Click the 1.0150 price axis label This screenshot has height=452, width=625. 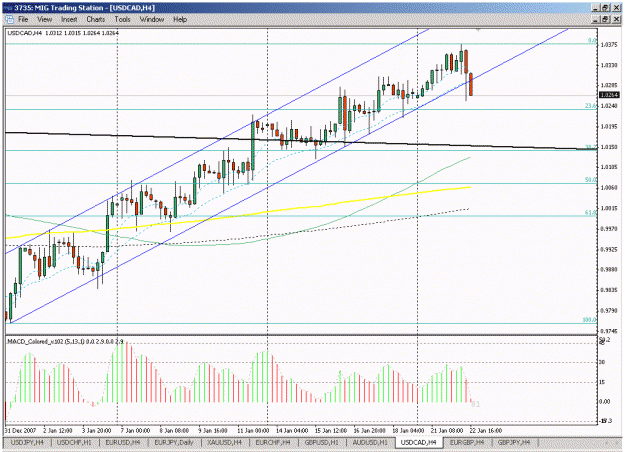609,147
